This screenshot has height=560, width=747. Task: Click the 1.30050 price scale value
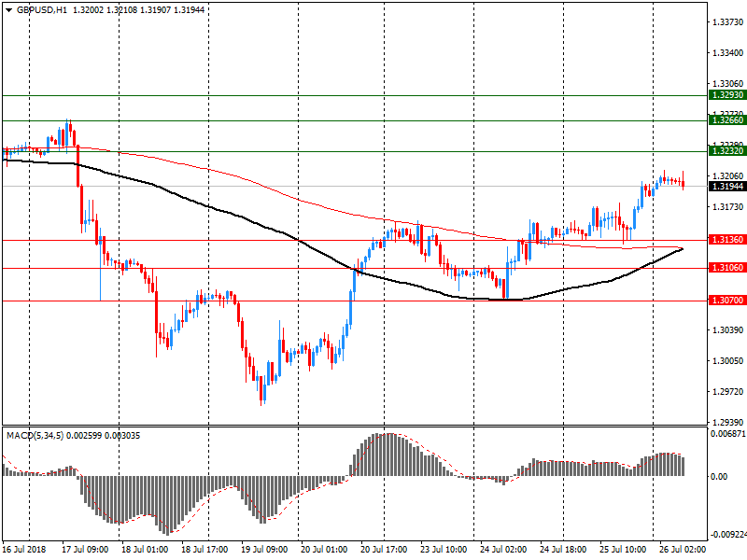(x=727, y=361)
